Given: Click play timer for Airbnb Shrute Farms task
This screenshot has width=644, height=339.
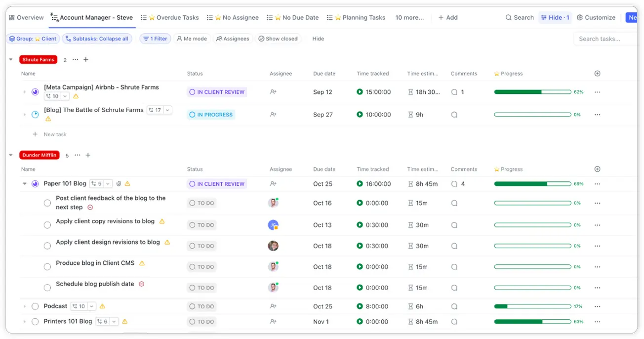Looking at the screenshot, I should pos(360,92).
